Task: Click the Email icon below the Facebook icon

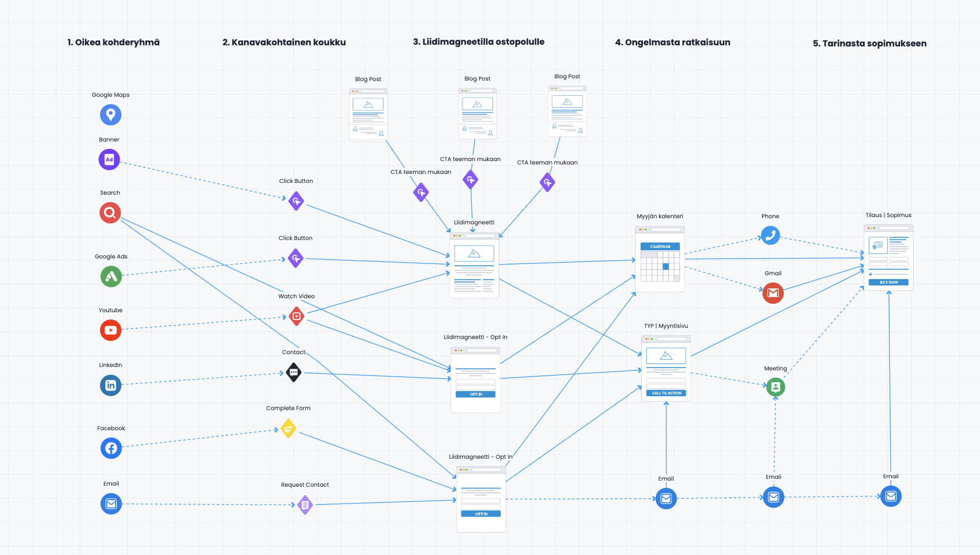Action: [x=111, y=504]
